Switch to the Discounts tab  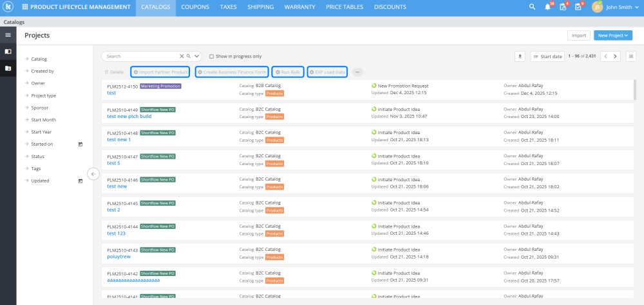[390, 7]
